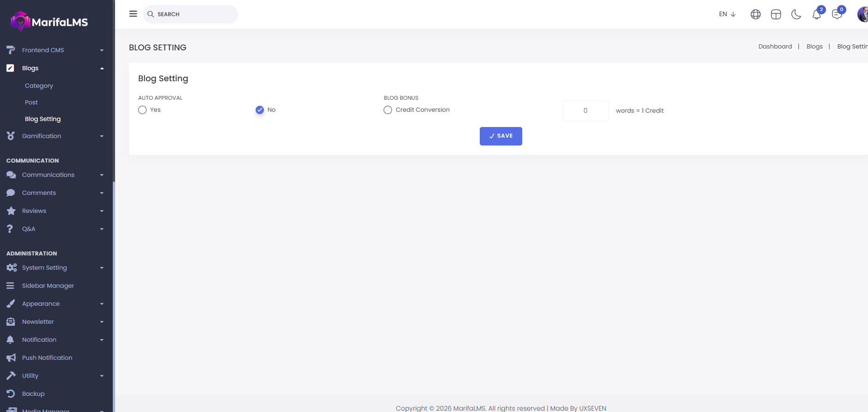Click the Search box
The width and height of the screenshot is (868, 412).
(x=194, y=14)
